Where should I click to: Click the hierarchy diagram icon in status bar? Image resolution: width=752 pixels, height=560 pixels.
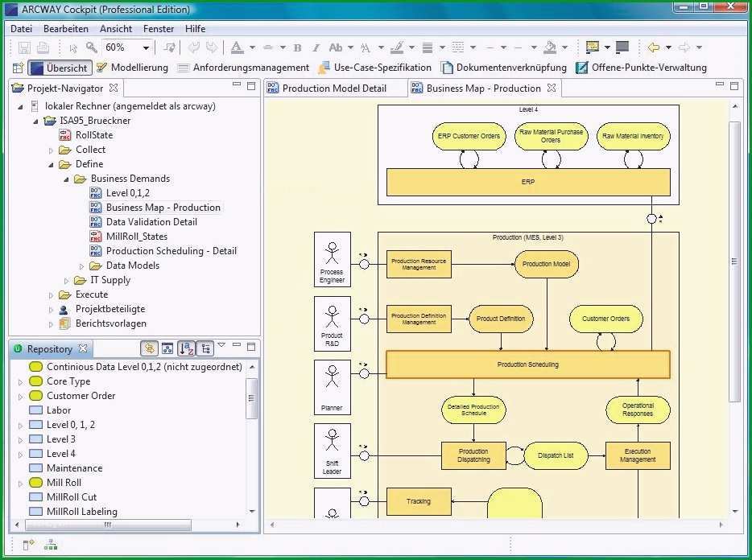51,545
